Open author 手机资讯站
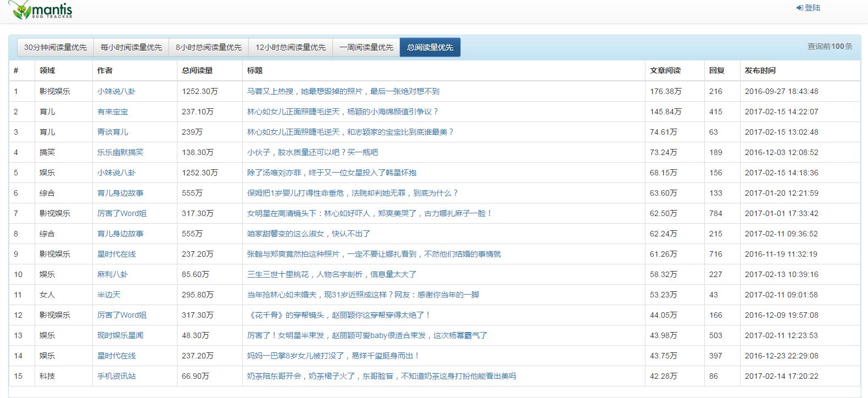868x398 pixels. point(116,376)
